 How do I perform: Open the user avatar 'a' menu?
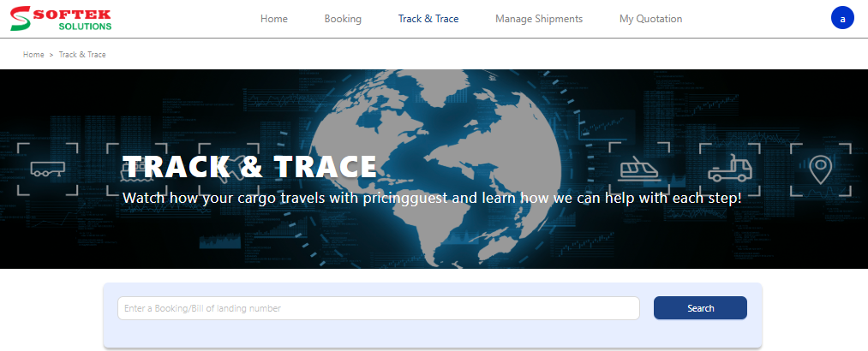(x=842, y=18)
